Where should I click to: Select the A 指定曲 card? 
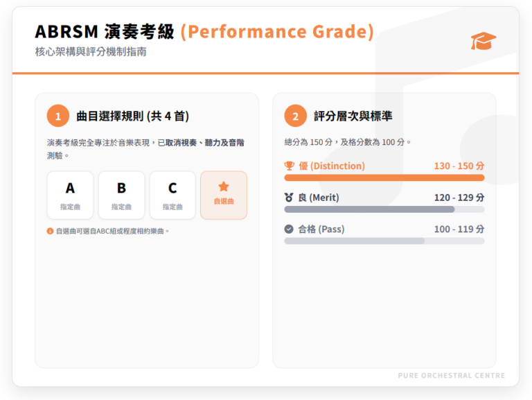tap(70, 195)
